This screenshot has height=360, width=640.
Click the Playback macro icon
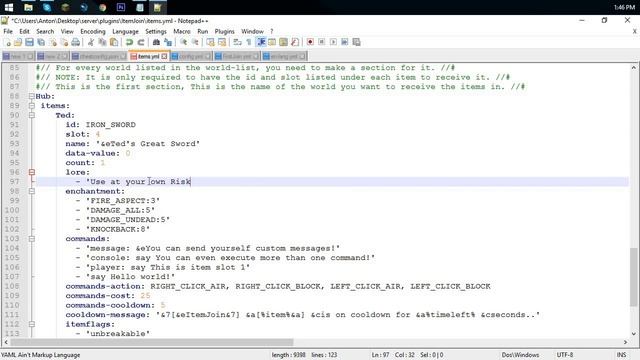tap(333, 42)
